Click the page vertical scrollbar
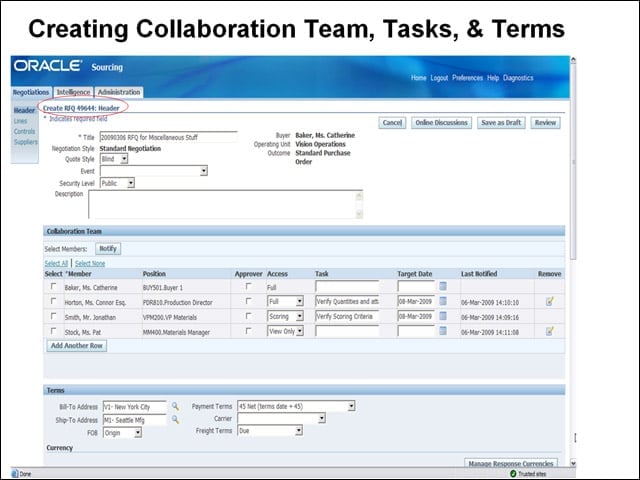This screenshot has width=640, height=480. click(x=573, y=159)
